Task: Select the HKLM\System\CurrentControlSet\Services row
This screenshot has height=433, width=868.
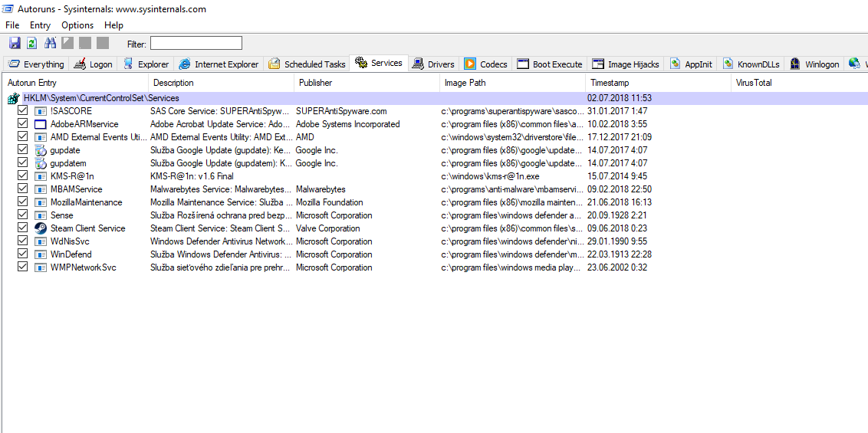Action: (x=434, y=98)
